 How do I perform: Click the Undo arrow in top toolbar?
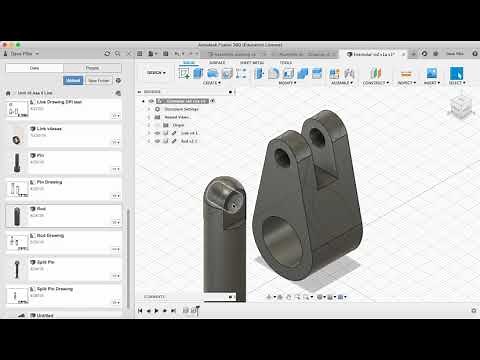click(177, 53)
